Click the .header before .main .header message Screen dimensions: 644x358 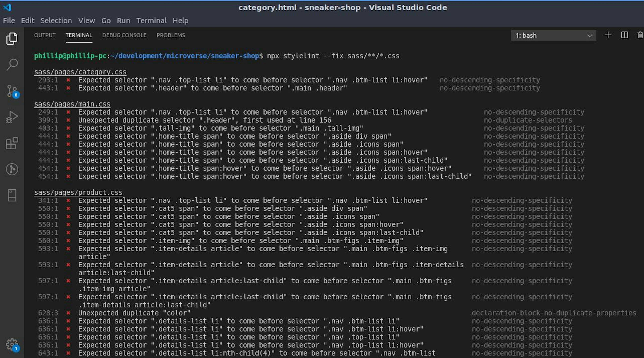click(x=213, y=88)
